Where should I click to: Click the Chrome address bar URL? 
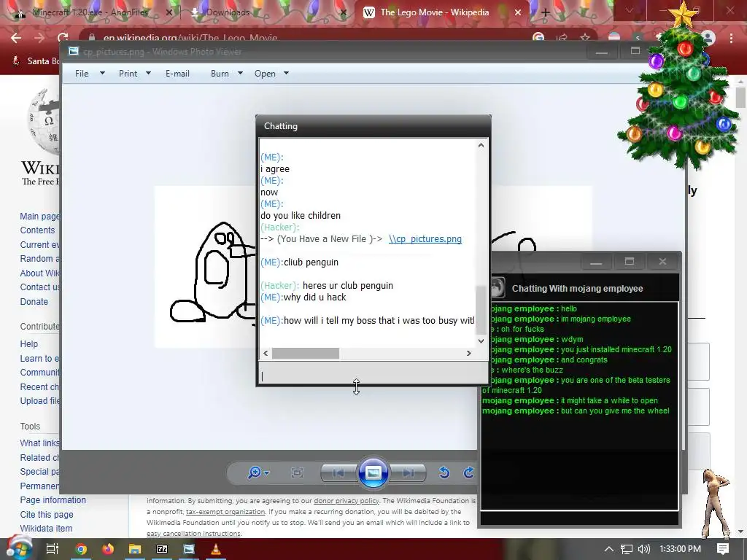coord(190,38)
